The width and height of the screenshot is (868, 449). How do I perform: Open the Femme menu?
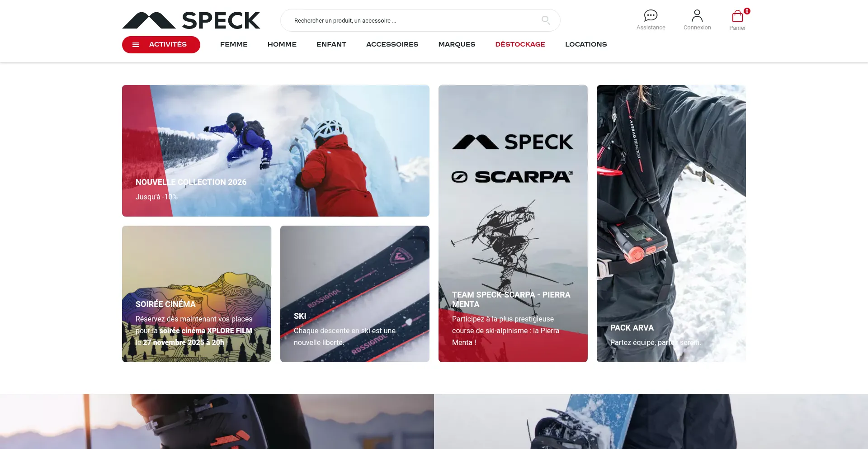234,44
